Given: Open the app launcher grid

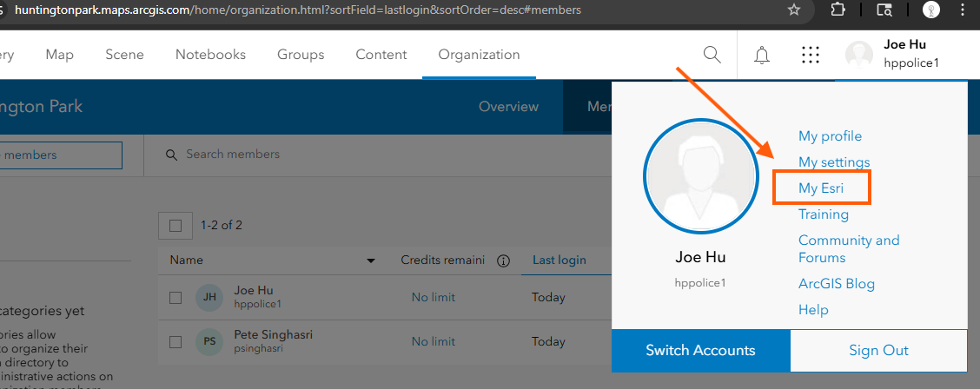Looking at the screenshot, I should [811, 56].
